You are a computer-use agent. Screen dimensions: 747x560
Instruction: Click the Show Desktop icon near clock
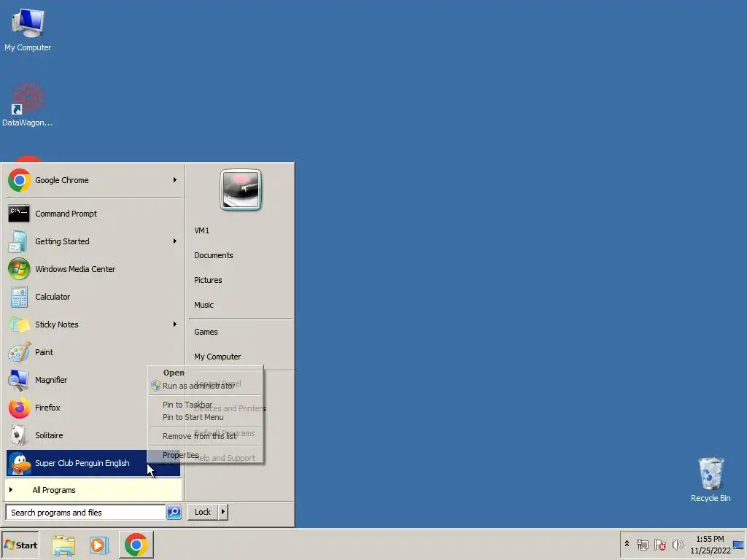[x=739, y=545]
